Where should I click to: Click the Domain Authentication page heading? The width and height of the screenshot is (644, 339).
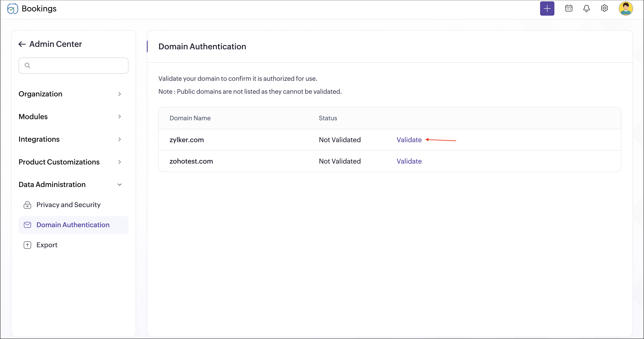(x=202, y=47)
